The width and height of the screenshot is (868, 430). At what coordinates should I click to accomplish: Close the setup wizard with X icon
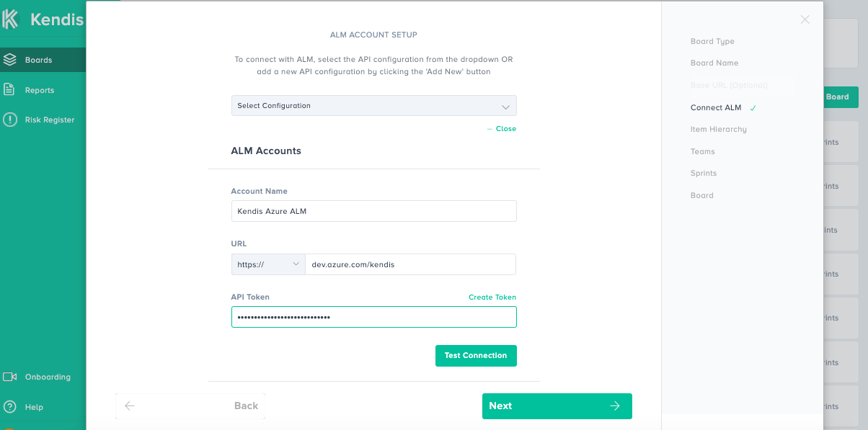click(805, 19)
